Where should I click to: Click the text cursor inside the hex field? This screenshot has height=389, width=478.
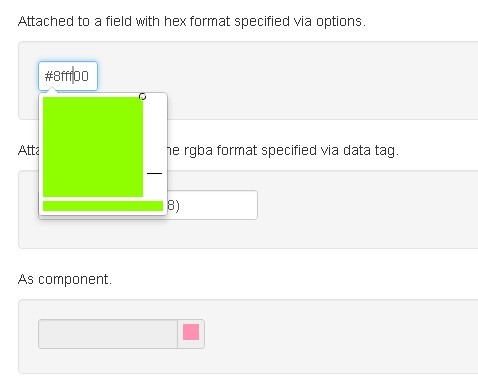coord(73,75)
